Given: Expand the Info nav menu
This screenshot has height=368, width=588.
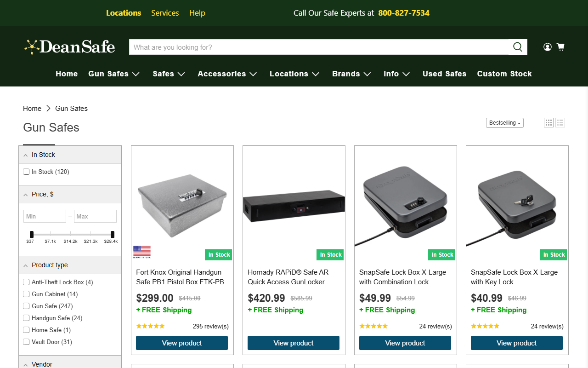Looking at the screenshot, I should (x=397, y=74).
